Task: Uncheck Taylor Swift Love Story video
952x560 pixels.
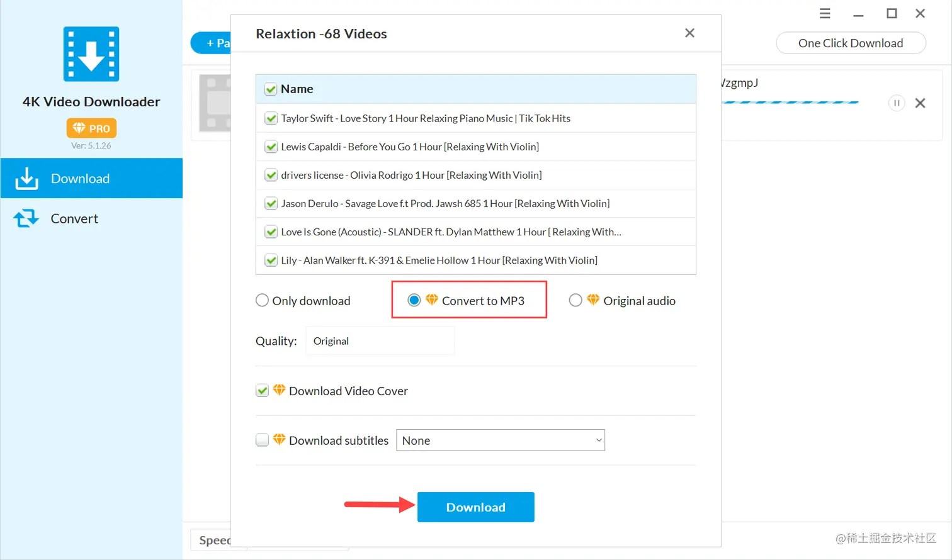Action: 271,118
